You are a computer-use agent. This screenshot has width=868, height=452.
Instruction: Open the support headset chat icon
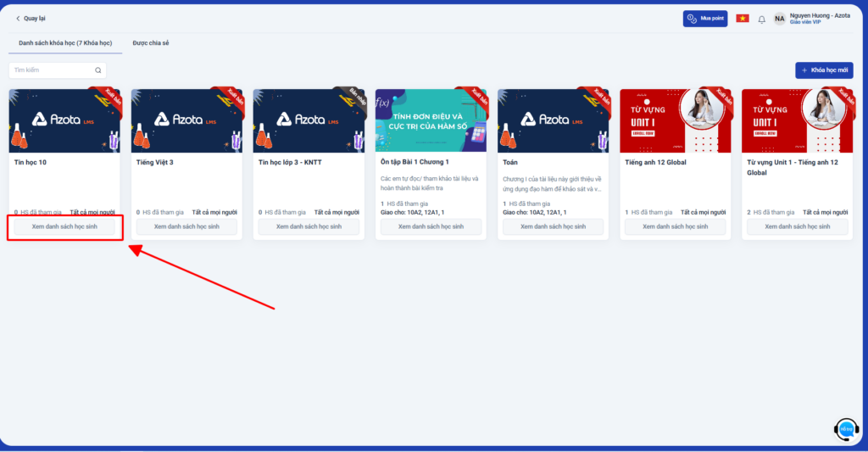click(x=845, y=430)
